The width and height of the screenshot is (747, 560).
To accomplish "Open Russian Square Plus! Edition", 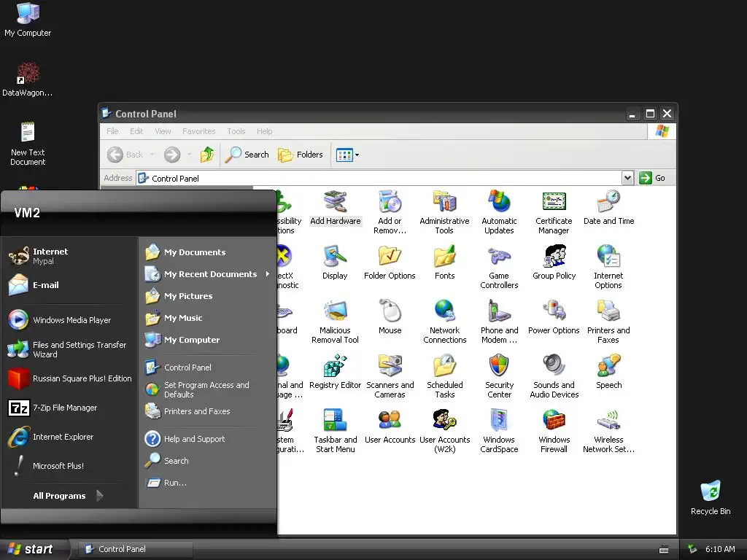I will click(71, 378).
